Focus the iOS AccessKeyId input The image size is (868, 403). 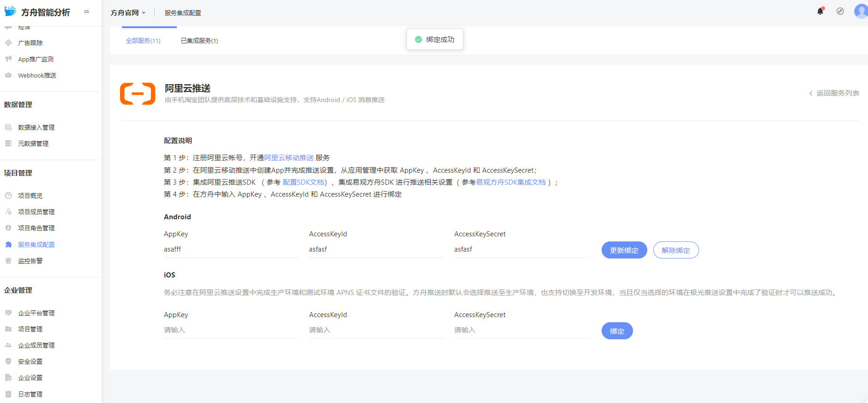point(376,331)
